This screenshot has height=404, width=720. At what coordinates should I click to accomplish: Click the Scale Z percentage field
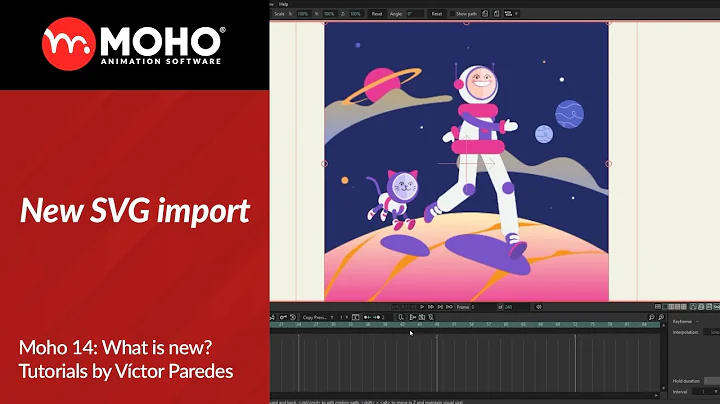(357, 14)
